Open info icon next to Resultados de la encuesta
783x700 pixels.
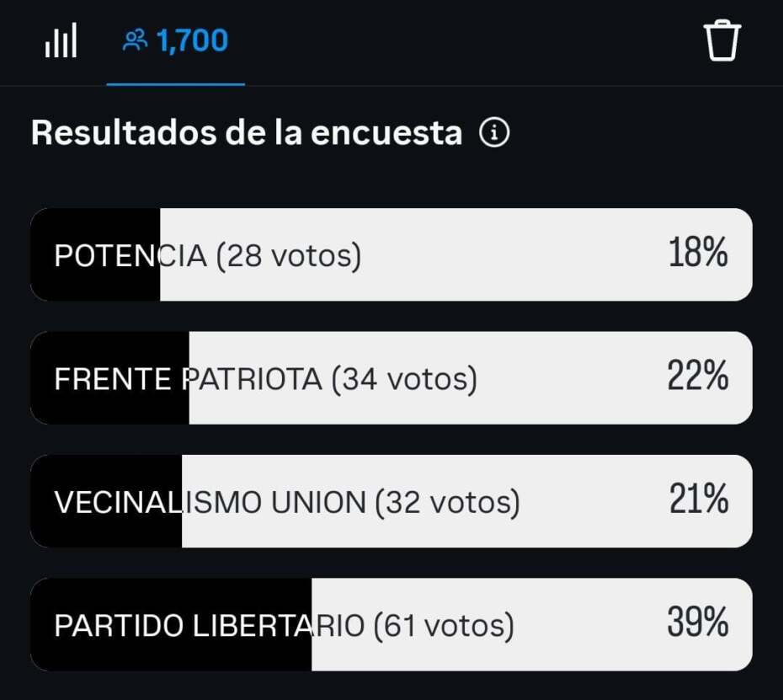click(494, 133)
